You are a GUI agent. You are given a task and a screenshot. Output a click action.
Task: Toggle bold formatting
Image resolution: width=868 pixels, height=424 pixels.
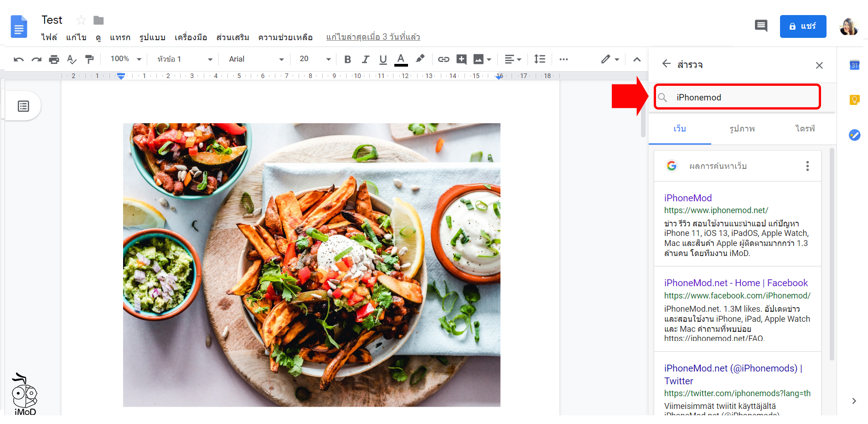click(347, 59)
